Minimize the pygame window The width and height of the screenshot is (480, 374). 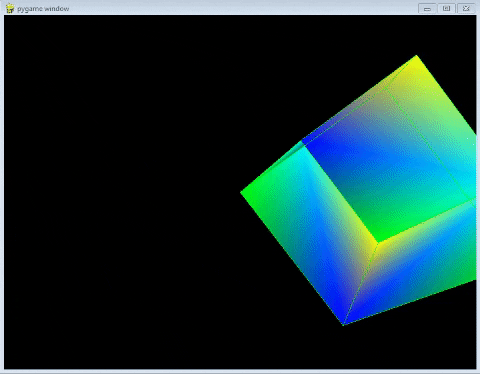[427, 9]
